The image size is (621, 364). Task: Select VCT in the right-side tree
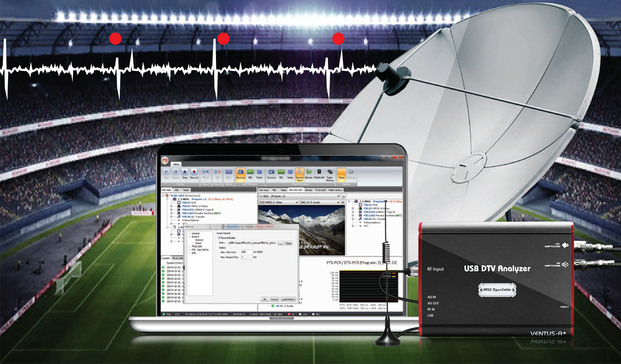pos(366,226)
